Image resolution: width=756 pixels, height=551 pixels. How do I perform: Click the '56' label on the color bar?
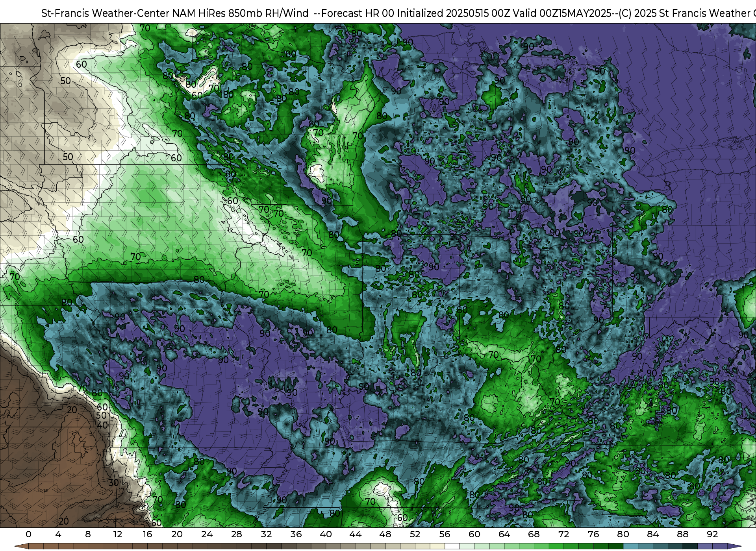(445, 534)
